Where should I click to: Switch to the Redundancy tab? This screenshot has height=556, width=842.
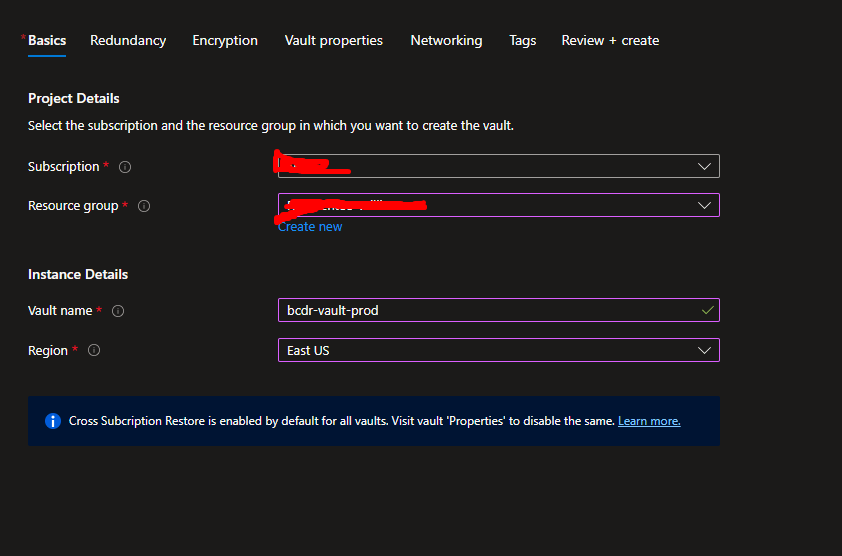128,41
